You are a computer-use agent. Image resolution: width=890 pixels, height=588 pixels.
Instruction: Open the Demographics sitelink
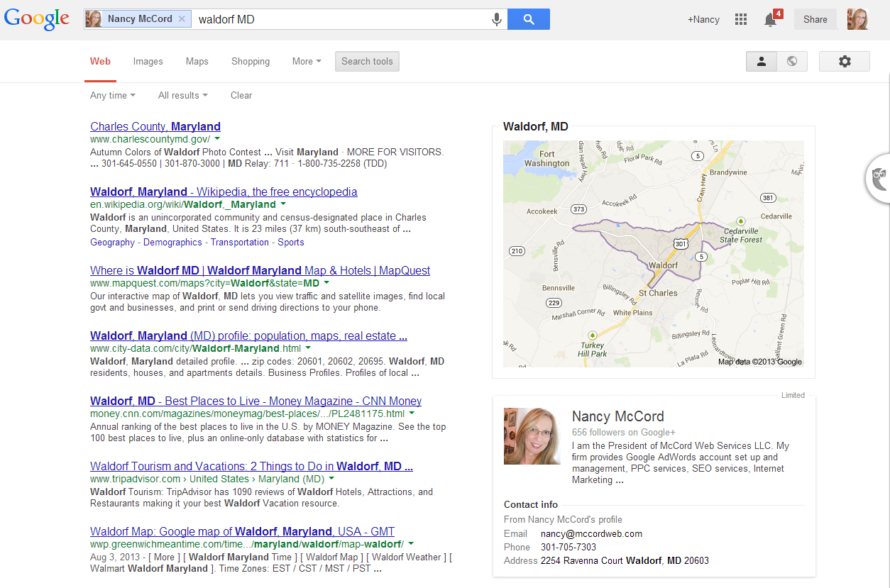coord(172,242)
